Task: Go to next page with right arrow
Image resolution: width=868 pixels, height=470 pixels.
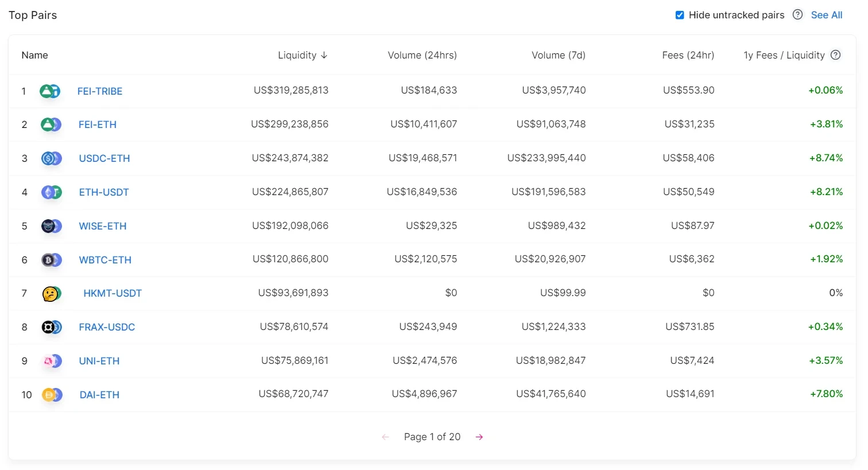Action: [479, 437]
